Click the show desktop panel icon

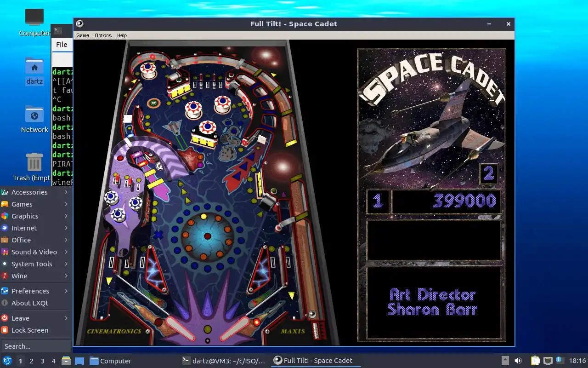click(79, 361)
